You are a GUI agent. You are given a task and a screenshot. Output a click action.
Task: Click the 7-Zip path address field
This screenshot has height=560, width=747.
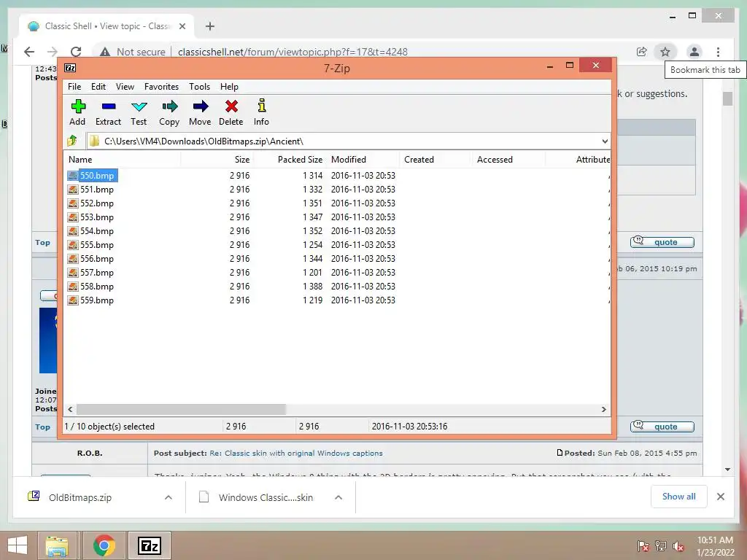348,141
